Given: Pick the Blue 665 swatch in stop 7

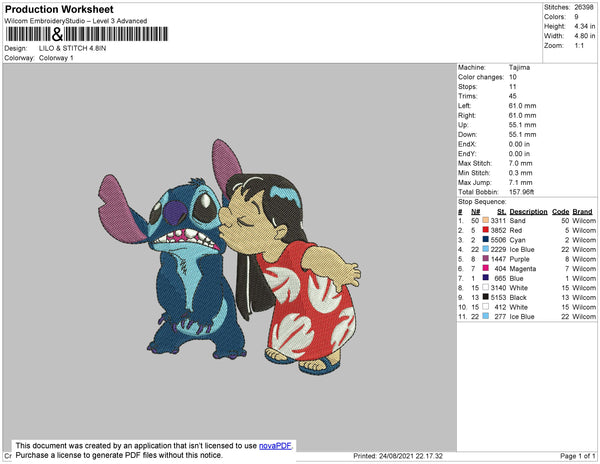Looking at the screenshot, I should pos(486,278).
